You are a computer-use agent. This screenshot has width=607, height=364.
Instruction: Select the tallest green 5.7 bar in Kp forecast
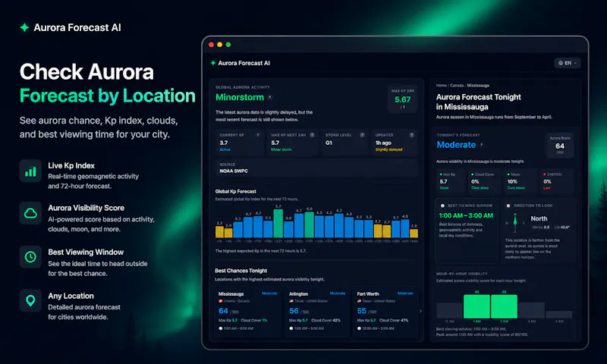click(278, 224)
